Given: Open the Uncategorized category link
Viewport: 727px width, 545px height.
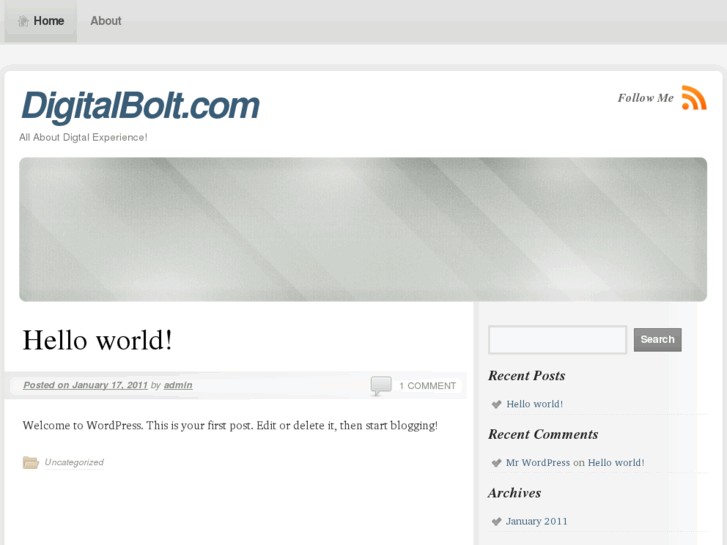Looking at the screenshot, I should pyautogui.click(x=74, y=462).
